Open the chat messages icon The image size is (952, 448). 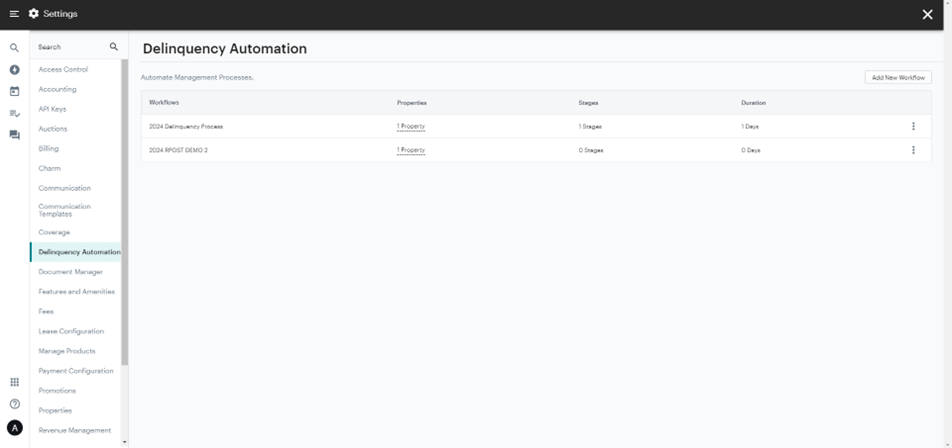[14, 135]
